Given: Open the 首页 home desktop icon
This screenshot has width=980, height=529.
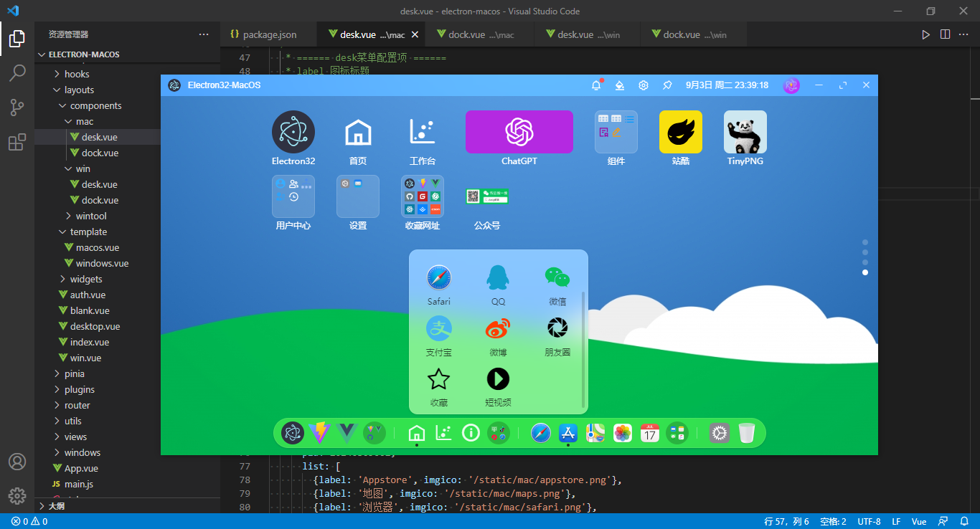Looking at the screenshot, I should (x=358, y=132).
